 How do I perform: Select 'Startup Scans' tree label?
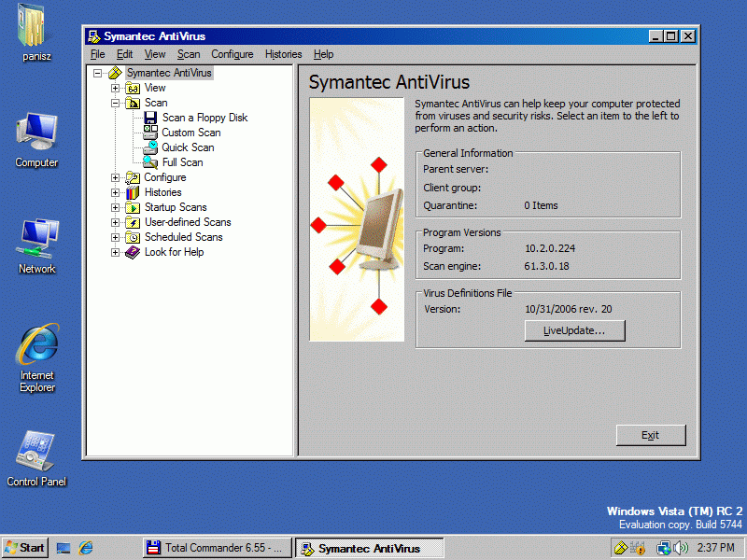point(176,207)
